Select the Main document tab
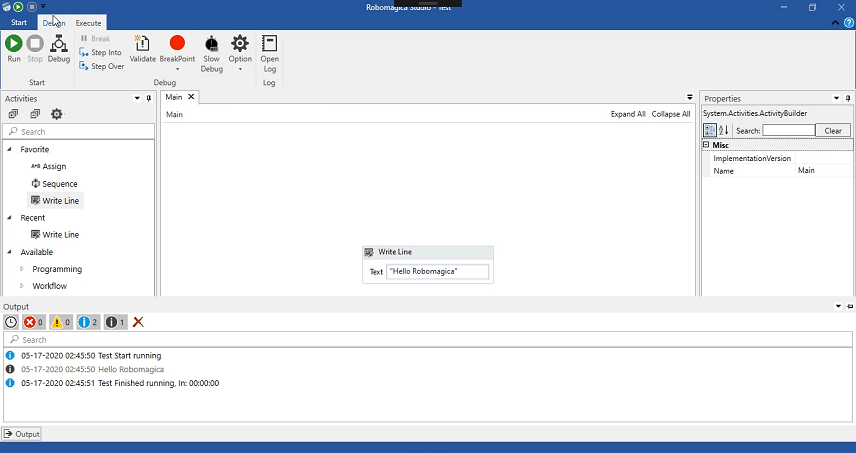The width and height of the screenshot is (856, 453). (x=174, y=97)
